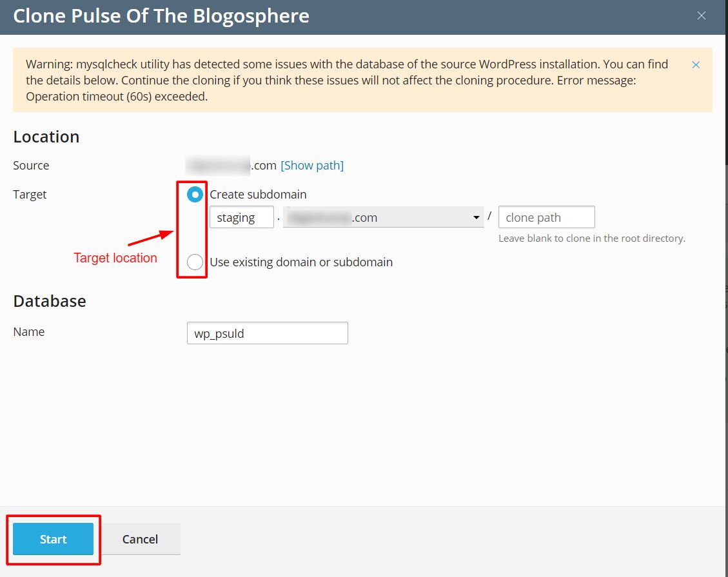728x577 pixels.
Task: Open the target domain dropdown
Action: point(384,217)
